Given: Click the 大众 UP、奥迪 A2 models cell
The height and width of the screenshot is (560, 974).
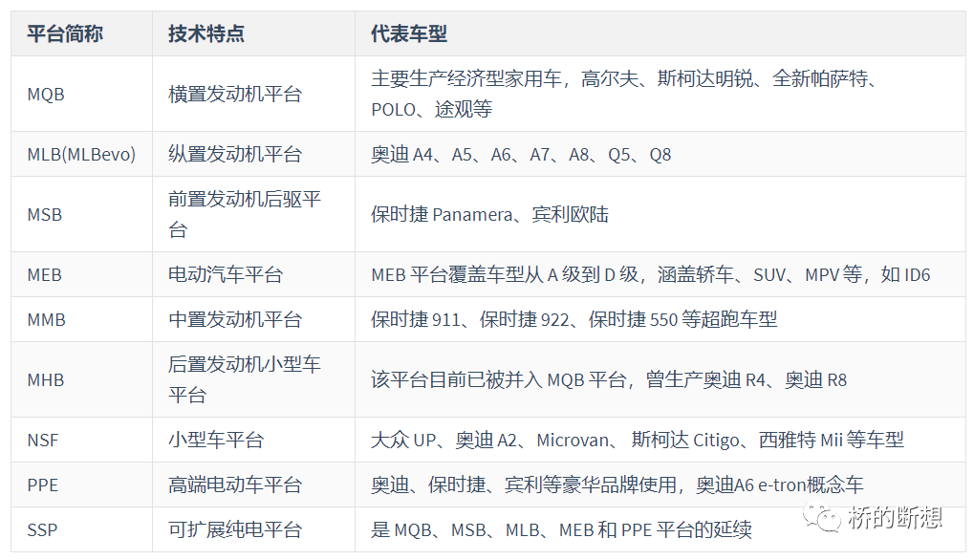Looking at the screenshot, I should (660, 440).
